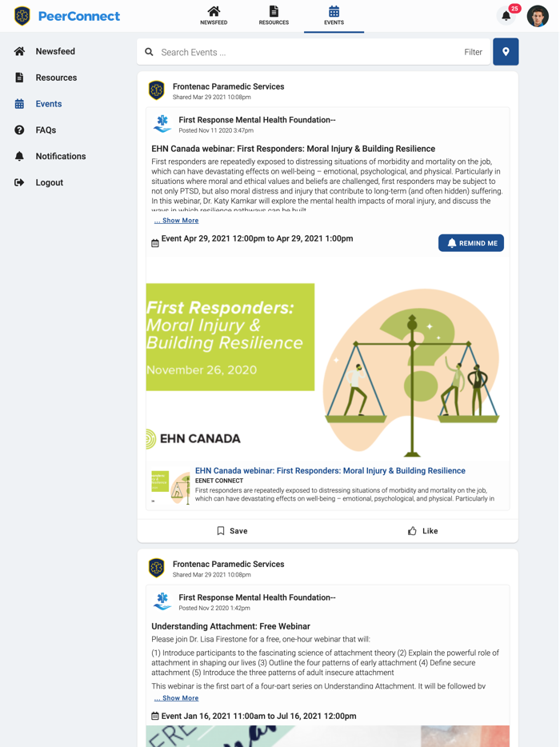This screenshot has width=560, height=747.
Task: Click the question mark icon beside FAQs
Action: click(x=19, y=130)
